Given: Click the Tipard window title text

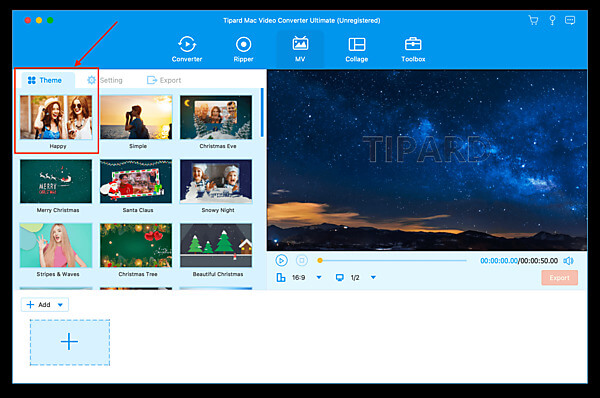Looking at the screenshot, I should click(x=302, y=20).
